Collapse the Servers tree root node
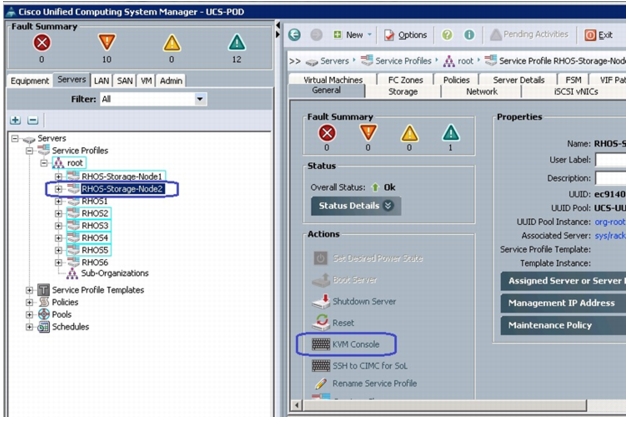The width and height of the screenshot is (630, 431). pos(15,139)
